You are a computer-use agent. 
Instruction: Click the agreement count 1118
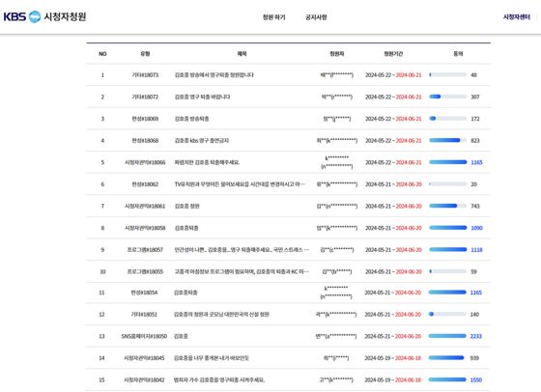tap(477, 250)
